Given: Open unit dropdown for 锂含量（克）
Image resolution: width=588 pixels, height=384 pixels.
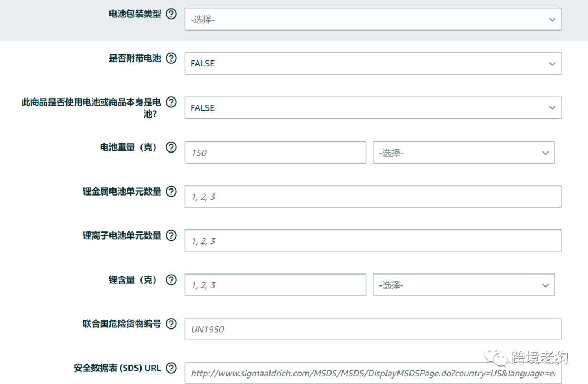Looking at the screenshot, I should coord(464,285).
